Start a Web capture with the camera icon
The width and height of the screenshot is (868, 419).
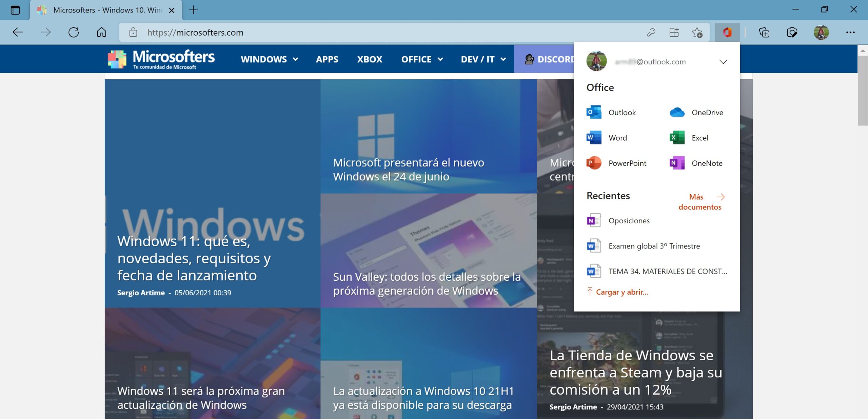(792, 33)
